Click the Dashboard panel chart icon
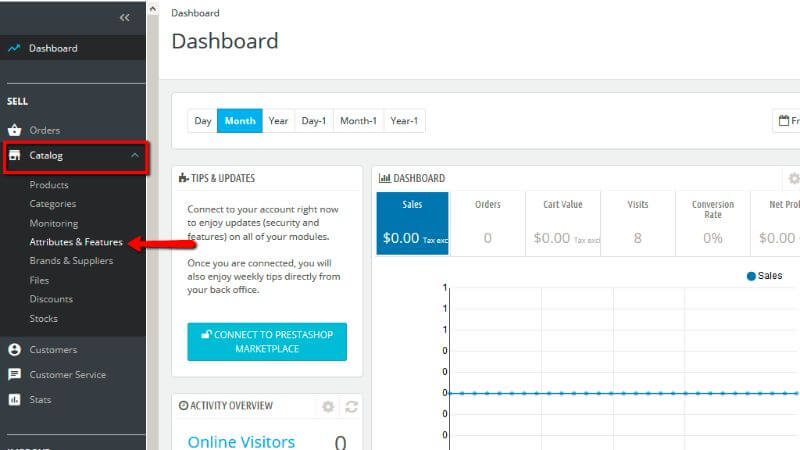Image resolution: width=800 pixels, height=450 pixels. (385, 178)
